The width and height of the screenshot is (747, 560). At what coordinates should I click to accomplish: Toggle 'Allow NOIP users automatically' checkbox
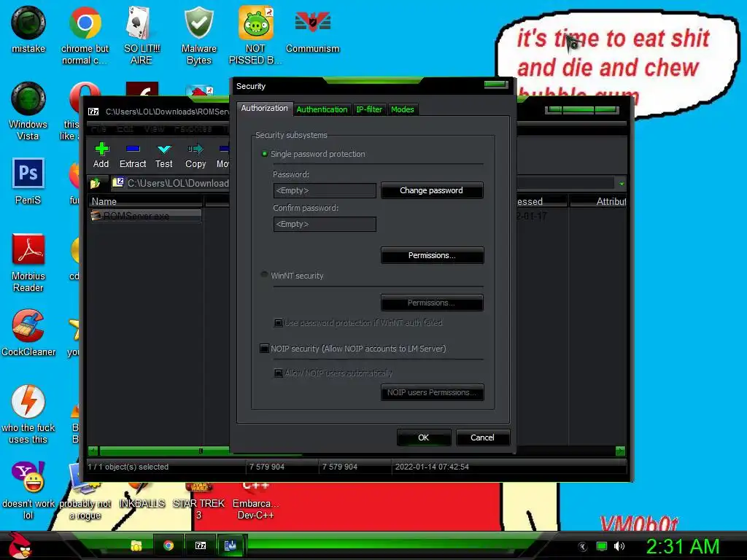tap(278, 373)
